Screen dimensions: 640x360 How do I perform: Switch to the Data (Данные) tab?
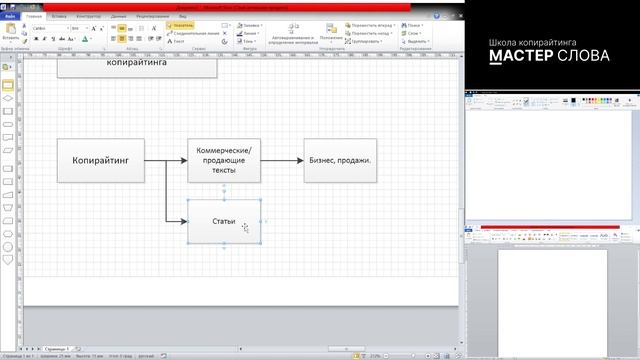119,16
